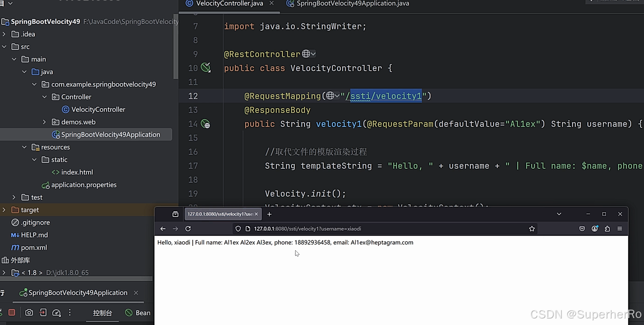The height and width of the screenshot is (325, 644).
Task: Click the shield tracking protection icon
Action: point(238,229)
